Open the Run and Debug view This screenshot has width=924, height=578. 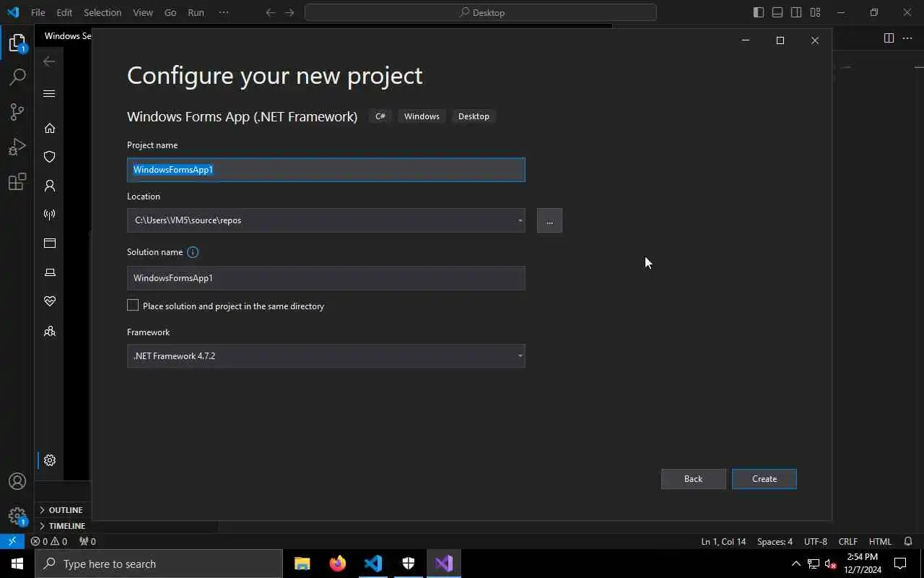[x=17, y=147]
